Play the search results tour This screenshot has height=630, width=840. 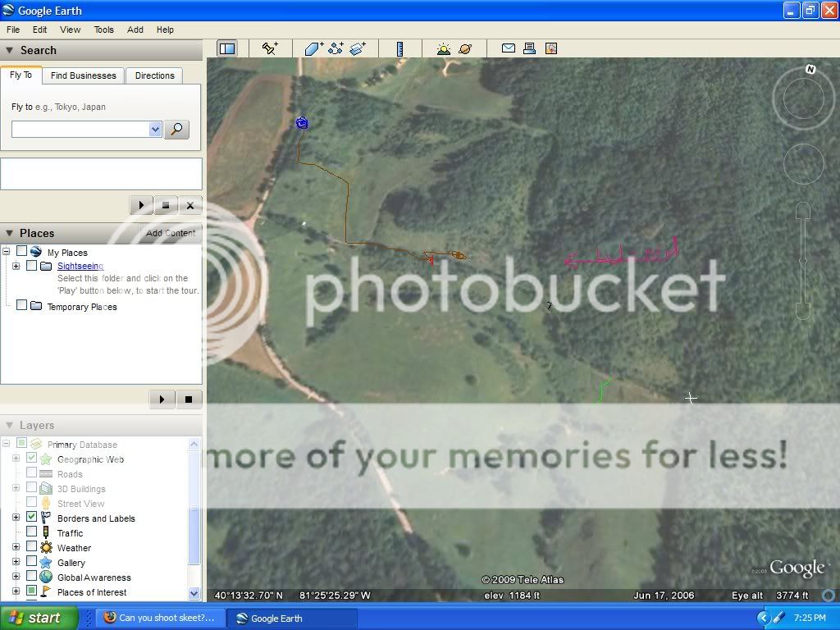(x=141, y=205)
